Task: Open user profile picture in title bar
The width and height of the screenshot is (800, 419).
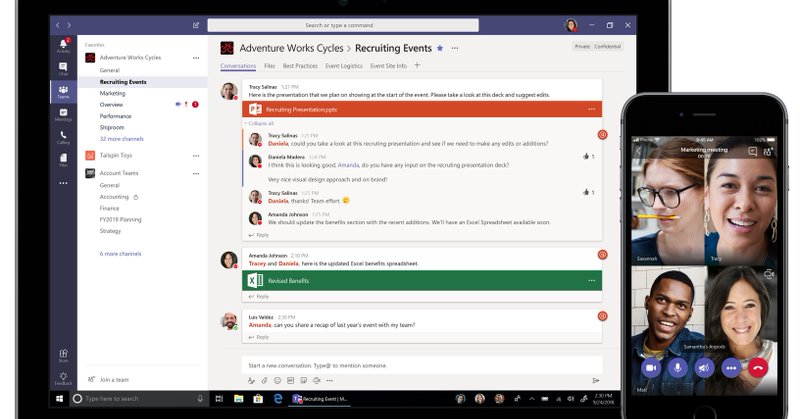Action: click(x=571, y=25)
